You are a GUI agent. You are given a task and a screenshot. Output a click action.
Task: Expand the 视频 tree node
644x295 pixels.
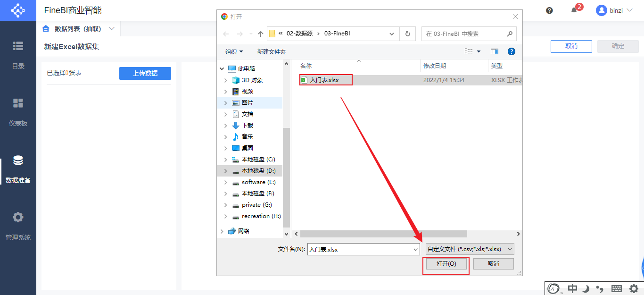226,92
